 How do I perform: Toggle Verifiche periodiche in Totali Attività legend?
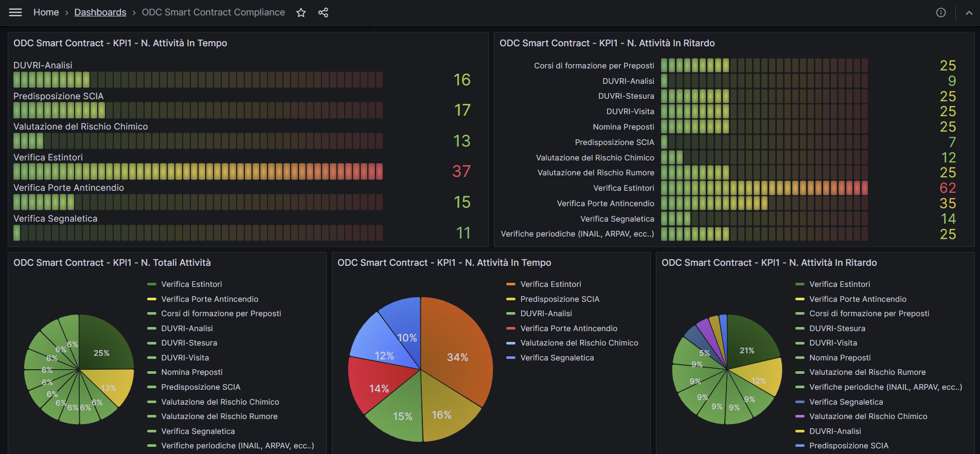tap(238, 446)
